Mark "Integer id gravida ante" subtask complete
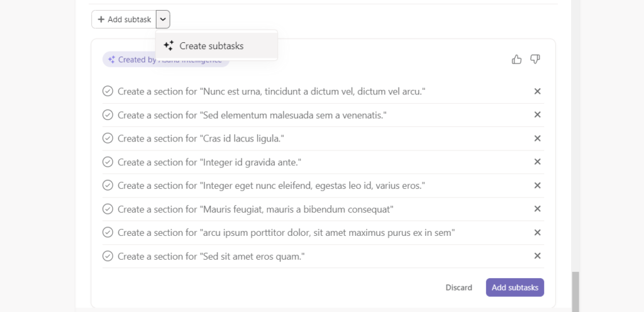The height and width of the screenshot is (312, 644). 108,162
